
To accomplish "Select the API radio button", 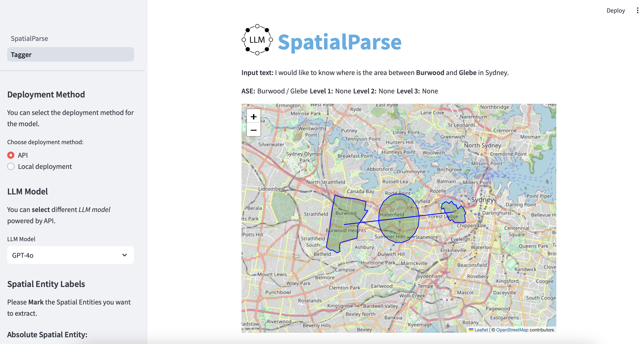I will point(11,155).
